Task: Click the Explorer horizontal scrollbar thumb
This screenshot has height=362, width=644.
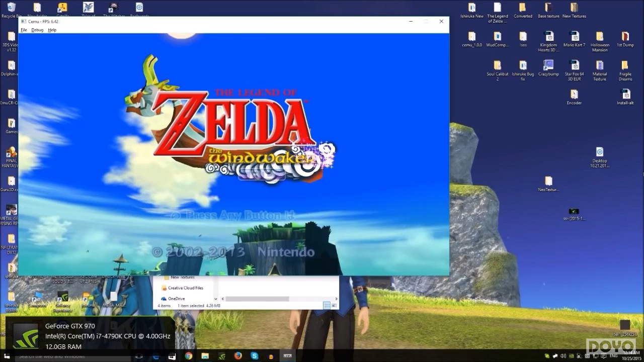Action: point(257,299)
